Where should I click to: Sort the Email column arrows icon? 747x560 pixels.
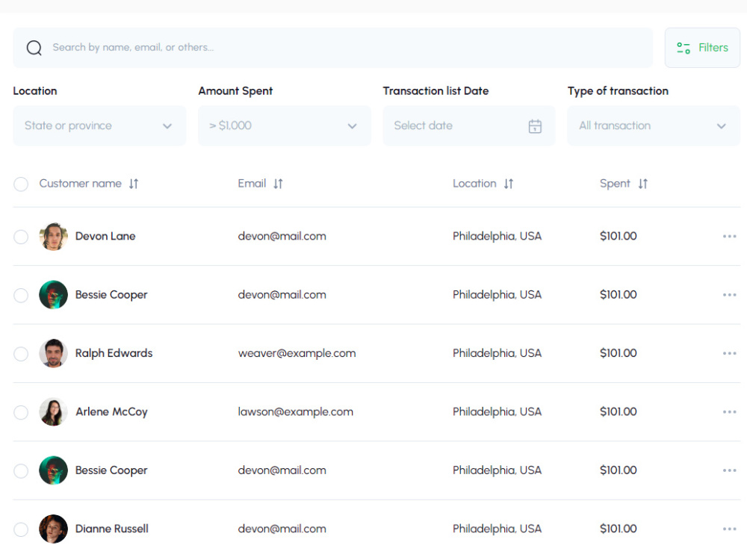278,184
